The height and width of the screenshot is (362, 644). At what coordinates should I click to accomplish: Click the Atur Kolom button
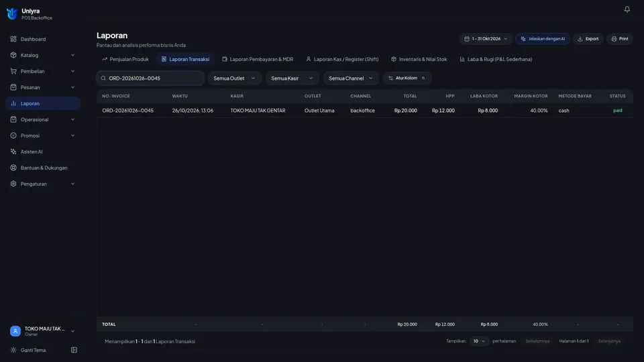point(407,78)
